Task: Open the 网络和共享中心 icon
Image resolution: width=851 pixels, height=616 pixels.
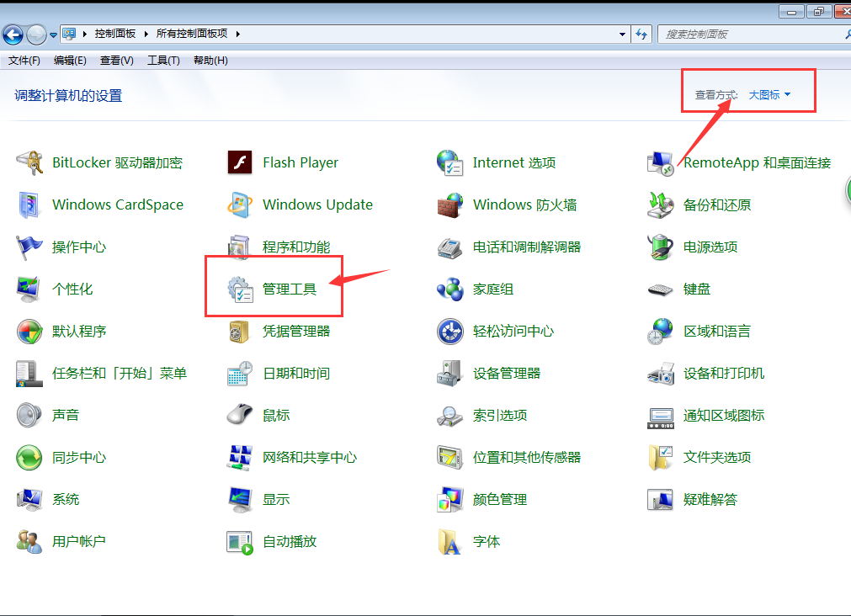Action: coord(240,458)
